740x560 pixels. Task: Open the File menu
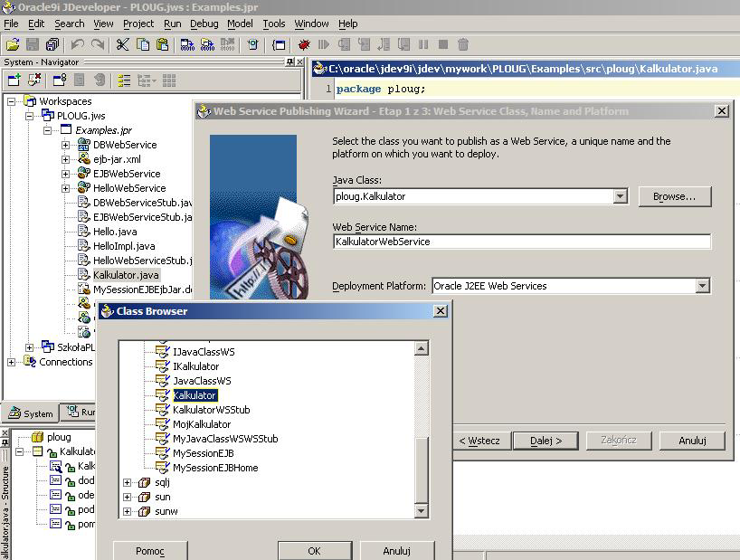11,24
